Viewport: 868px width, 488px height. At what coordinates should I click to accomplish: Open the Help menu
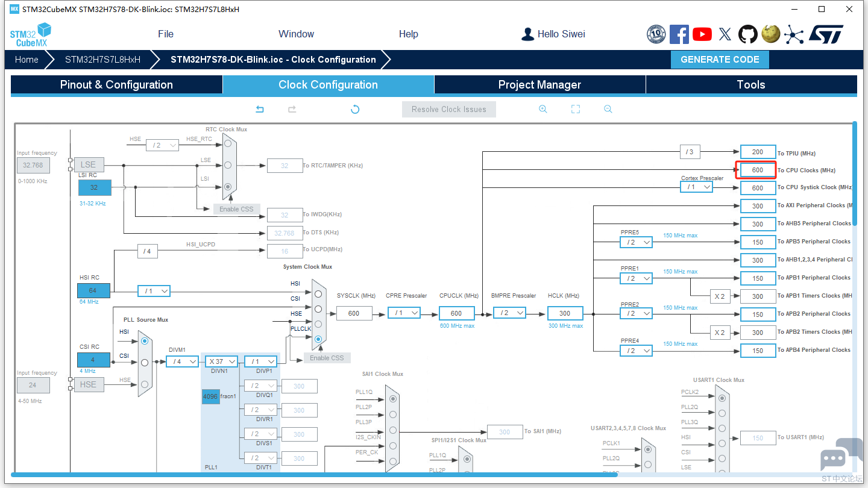tap(409, 34)
